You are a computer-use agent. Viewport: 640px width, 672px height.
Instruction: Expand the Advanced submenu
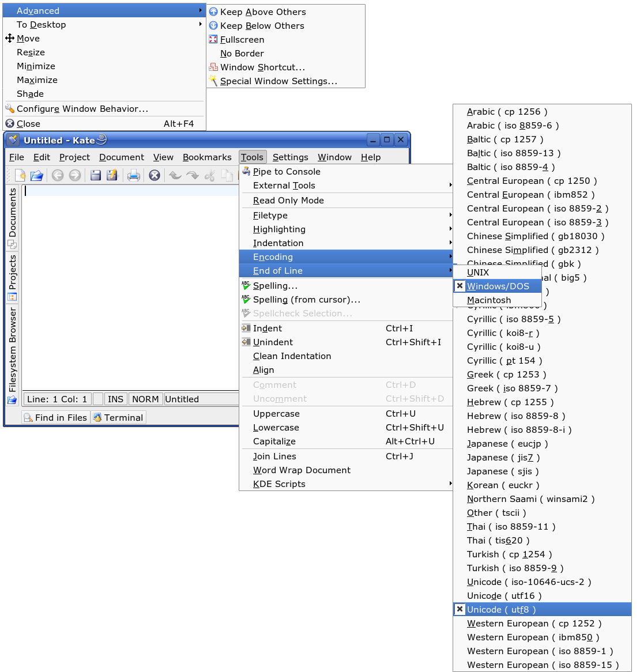click(104, 11)
